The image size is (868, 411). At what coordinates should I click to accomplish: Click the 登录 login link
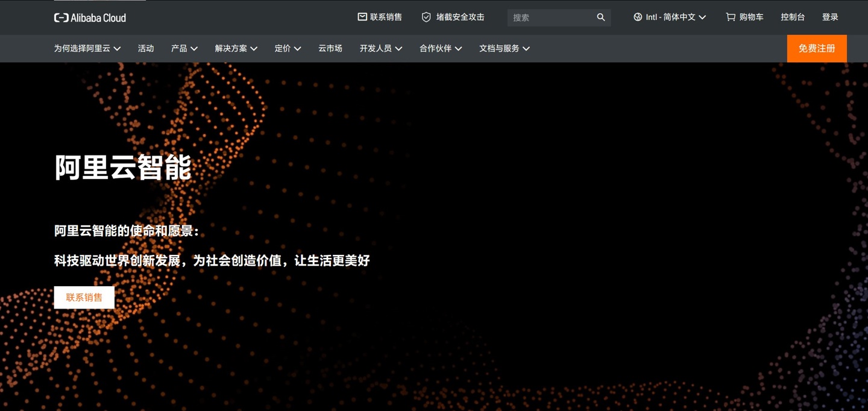830,17
